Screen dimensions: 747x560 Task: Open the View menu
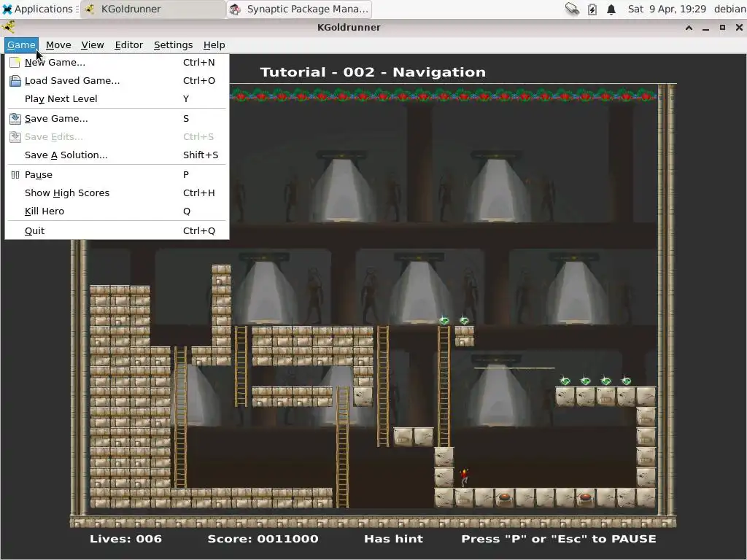(x=93, y=44)
